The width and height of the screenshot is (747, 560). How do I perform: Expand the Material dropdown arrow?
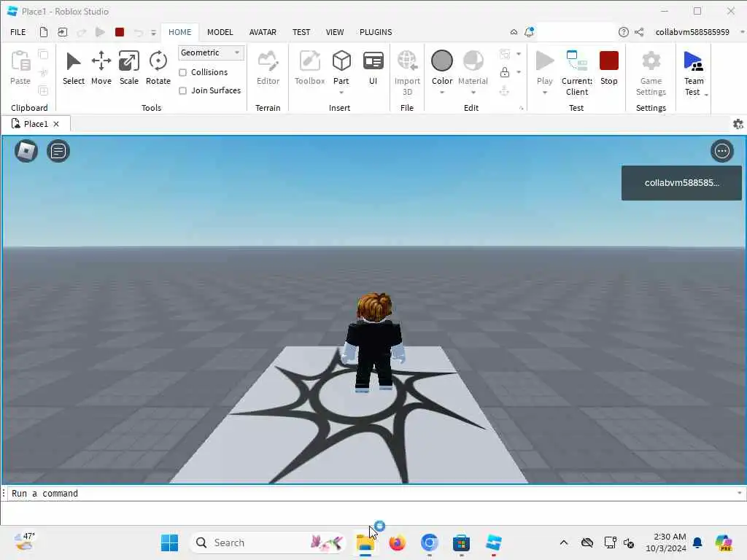473,93
